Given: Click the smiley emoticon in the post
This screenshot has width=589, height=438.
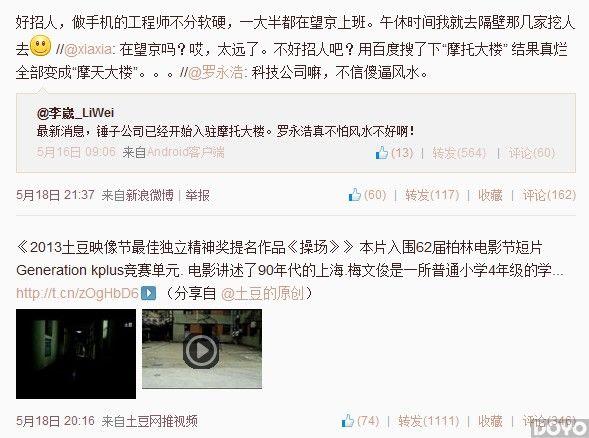Looking at the screenshot, I should point(40,46).
